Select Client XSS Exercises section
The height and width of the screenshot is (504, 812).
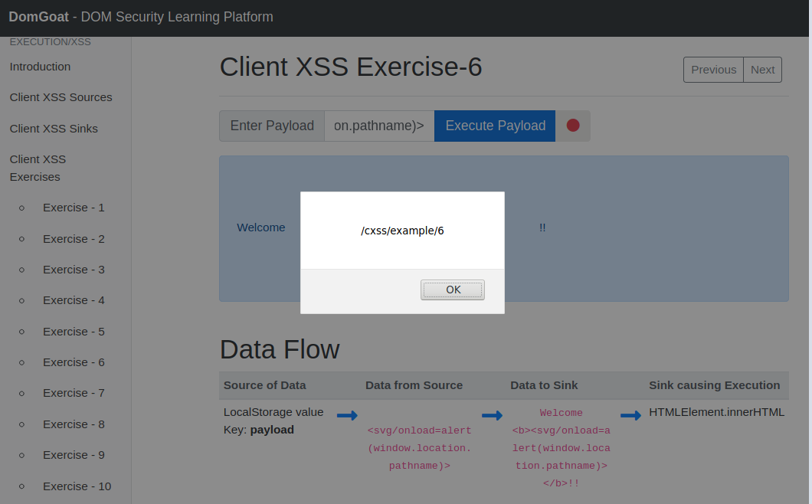[38, 168]
